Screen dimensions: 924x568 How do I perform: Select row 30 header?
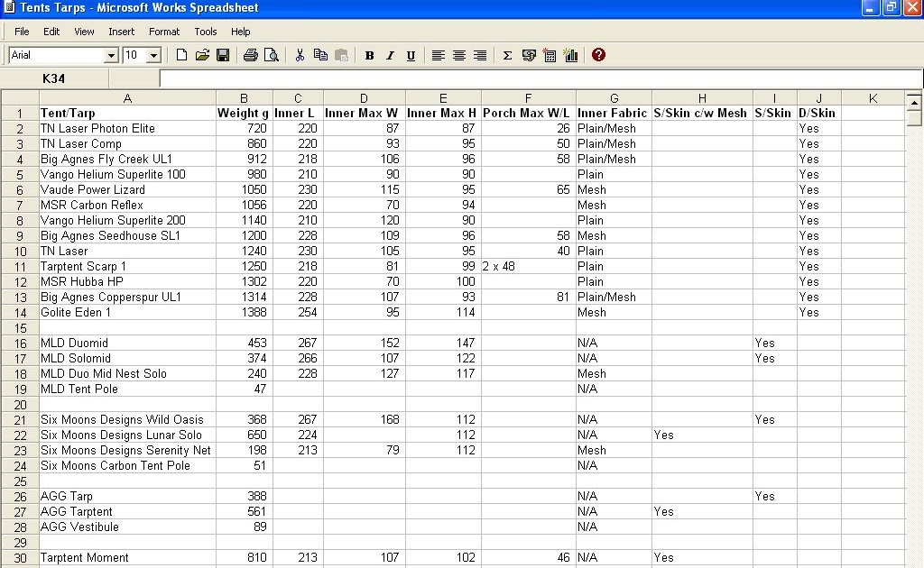pyautogui.click(x=20, y=557)
